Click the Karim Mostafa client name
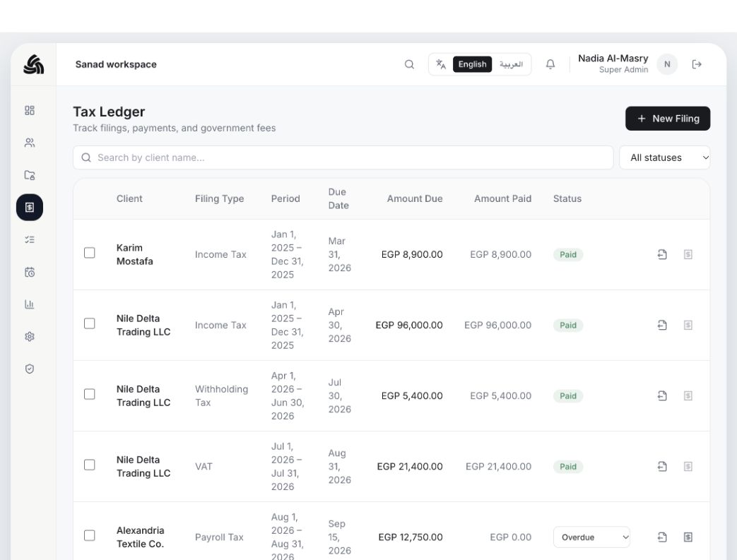This screenshot has width=737, height=560. point(134,255)
